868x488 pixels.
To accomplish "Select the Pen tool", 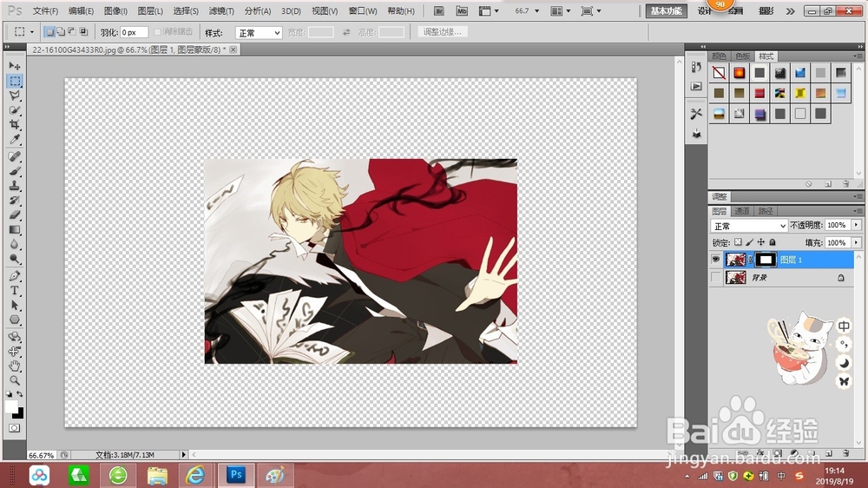I will [15, 276].
